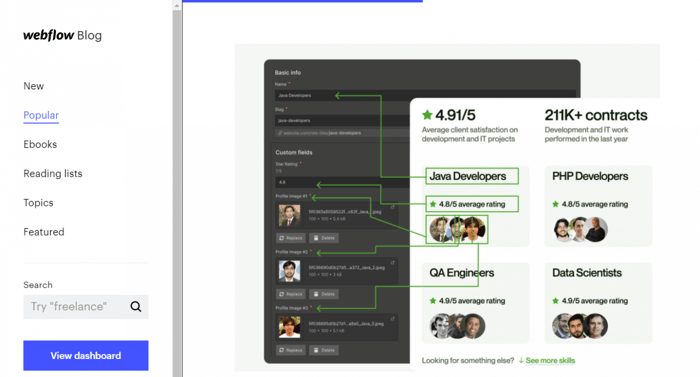Select the Popular nav item
Screen dimensions: 700x377
(x=41, y=115)
